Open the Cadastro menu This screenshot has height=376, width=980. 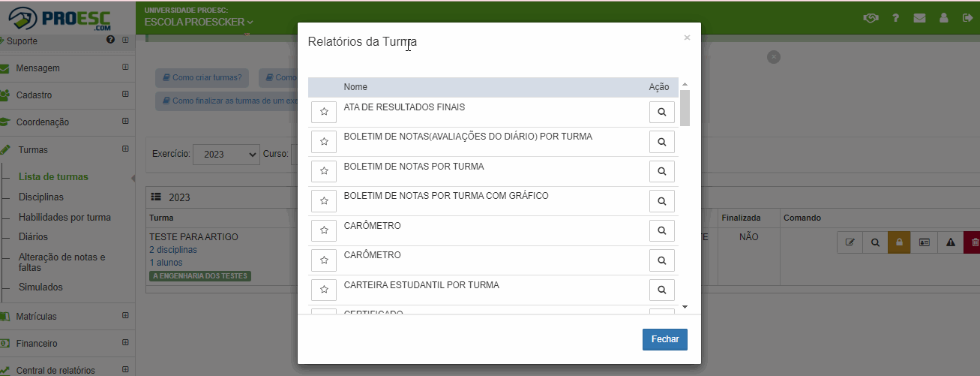point(34,95)
